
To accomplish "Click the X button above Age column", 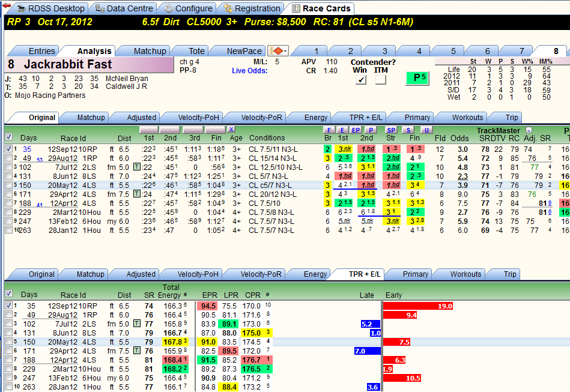I will point(231,129).
